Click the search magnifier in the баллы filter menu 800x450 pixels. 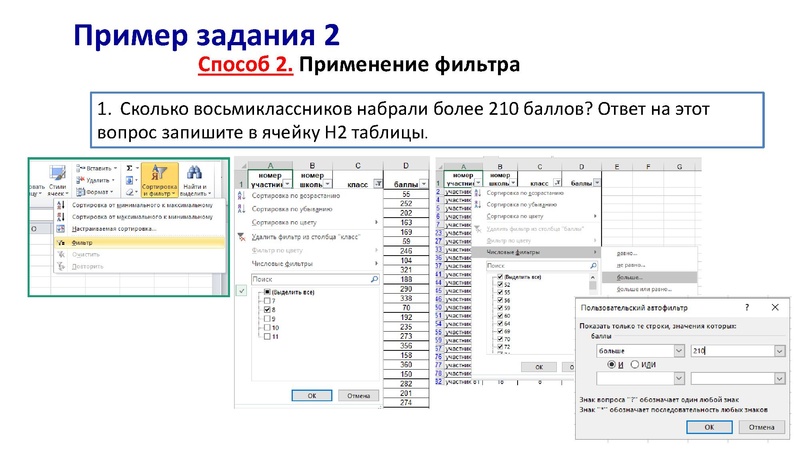pos(593,266)
